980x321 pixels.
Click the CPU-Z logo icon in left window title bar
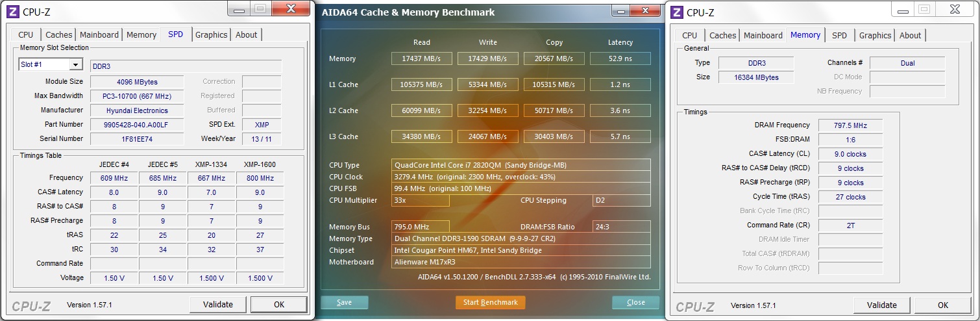point(13,12)
